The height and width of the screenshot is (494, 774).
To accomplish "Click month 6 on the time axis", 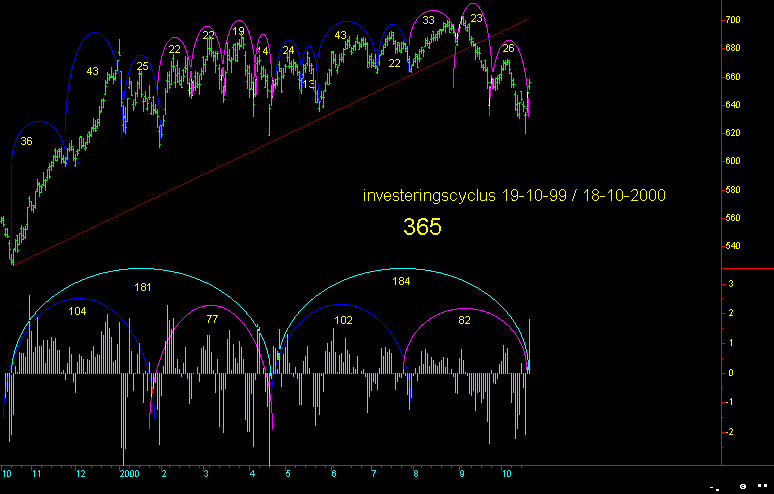I will [x=334, y=474].
